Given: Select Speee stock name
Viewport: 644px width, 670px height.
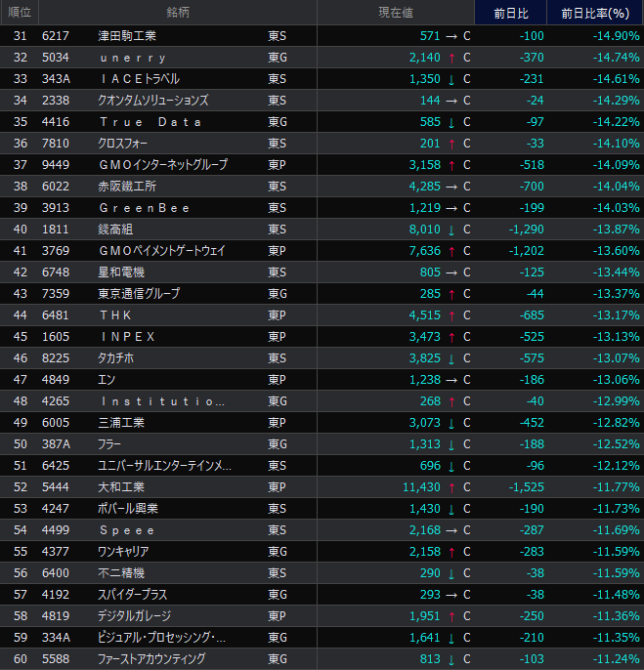Looking at the screenshot, I should tap(127, 530).
